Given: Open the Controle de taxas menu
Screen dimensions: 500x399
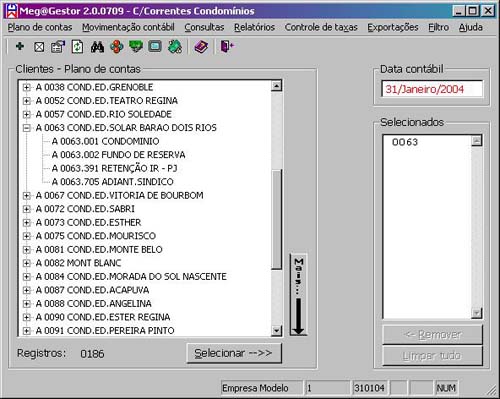Looking at the screenshot, I should [x=321, y=27].
